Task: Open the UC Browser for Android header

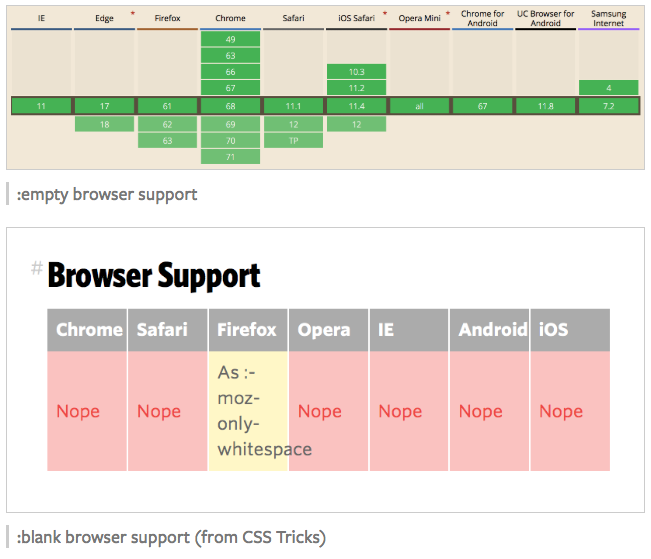Action: [x=545, y=19]
